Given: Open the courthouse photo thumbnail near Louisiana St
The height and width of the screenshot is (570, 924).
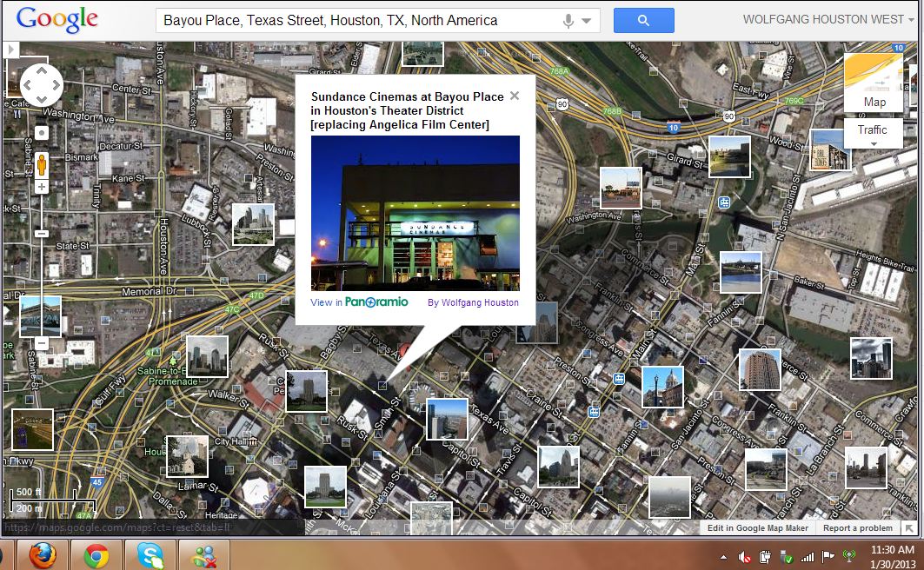Looking at the screenshot, I should 325,487.
